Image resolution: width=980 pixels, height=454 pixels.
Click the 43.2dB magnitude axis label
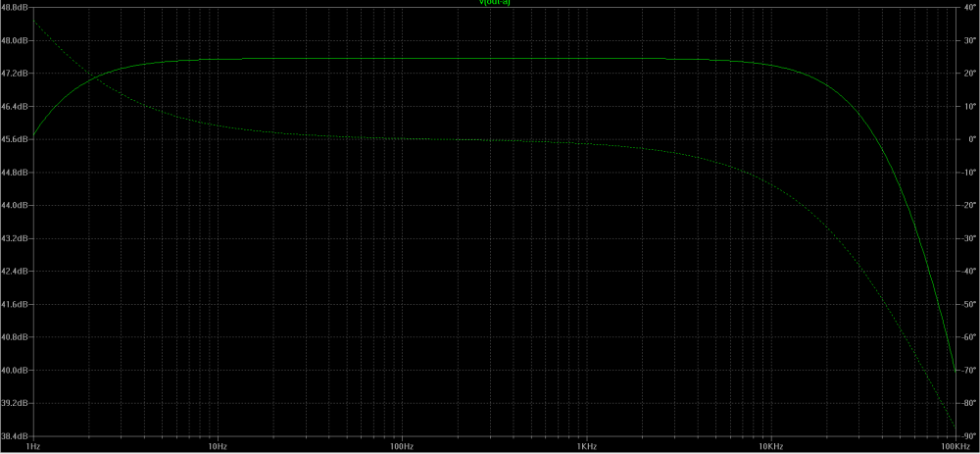[x=16, y=238]
